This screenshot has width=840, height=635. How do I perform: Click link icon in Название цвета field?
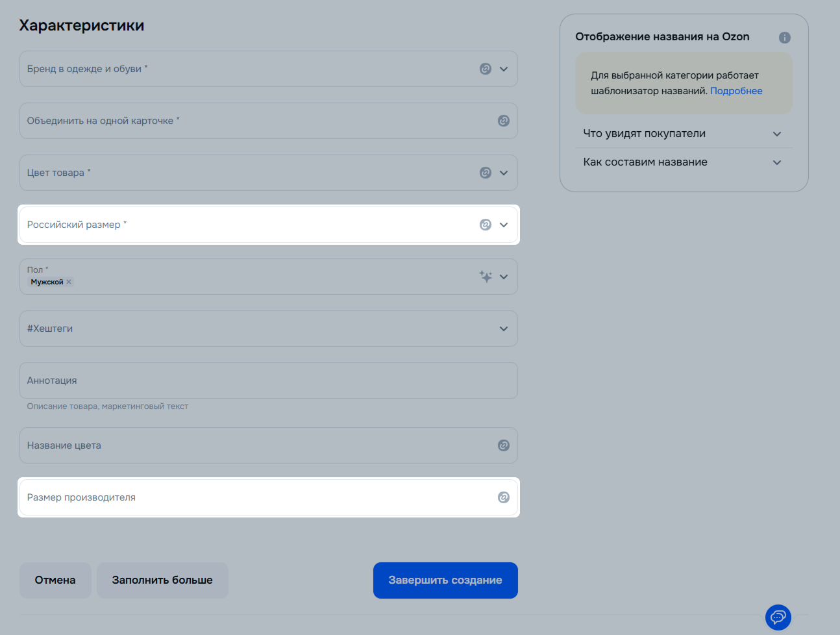(x=503, y=445)
